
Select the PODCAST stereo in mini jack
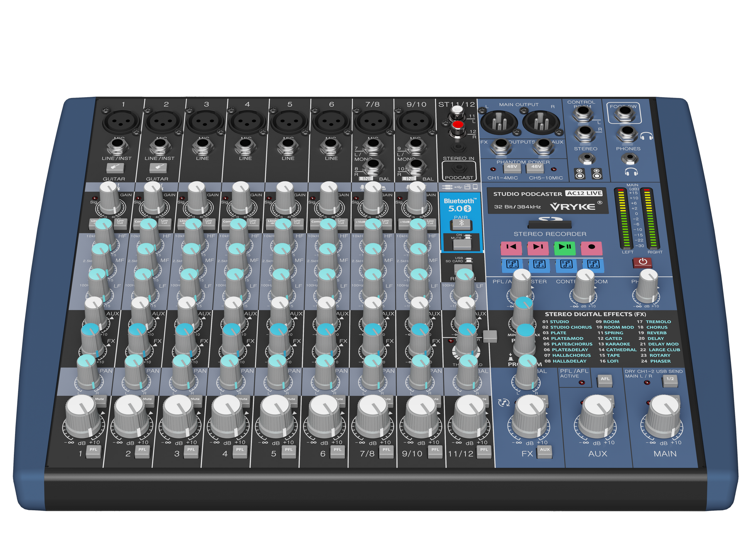pos(459,168)
